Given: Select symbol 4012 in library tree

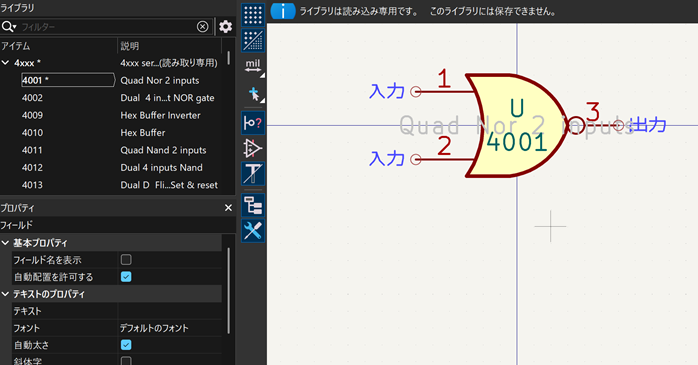Looking at the screenshot, I should pos(32,167).
